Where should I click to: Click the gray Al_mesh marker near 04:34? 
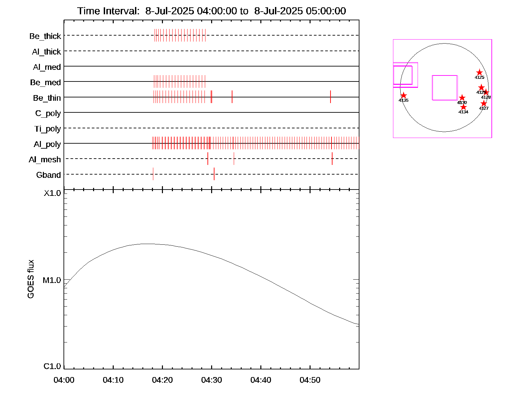(234, 159)
